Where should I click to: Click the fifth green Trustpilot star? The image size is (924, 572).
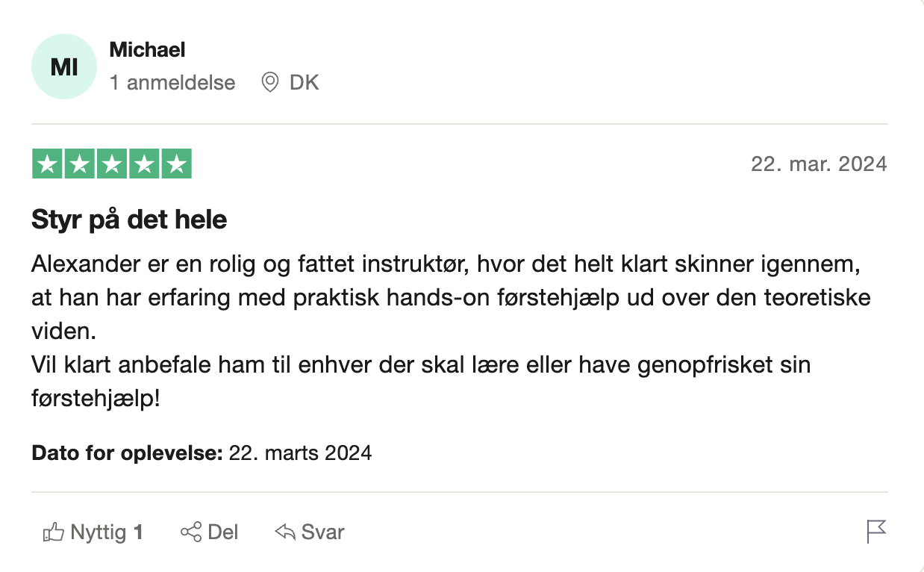178,164
